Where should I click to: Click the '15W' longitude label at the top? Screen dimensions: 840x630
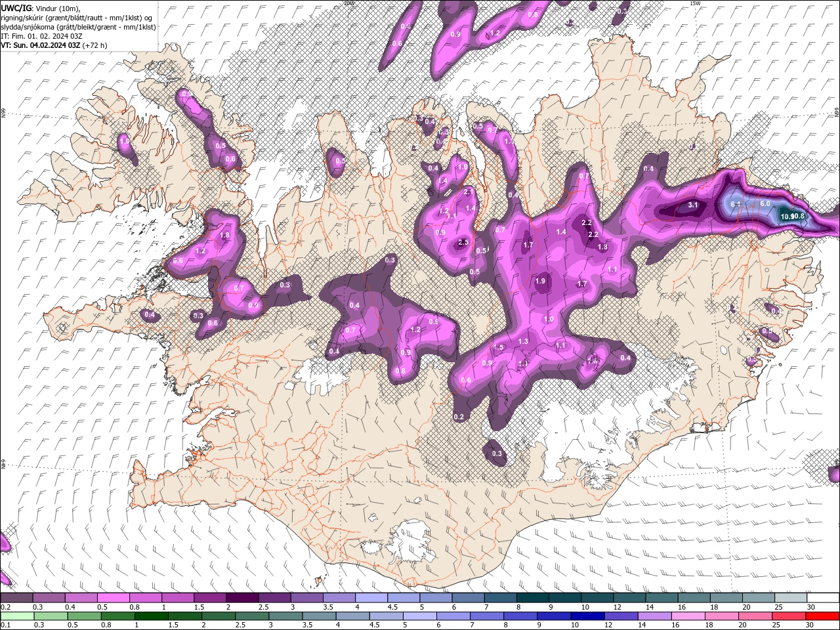pos(695,3)
